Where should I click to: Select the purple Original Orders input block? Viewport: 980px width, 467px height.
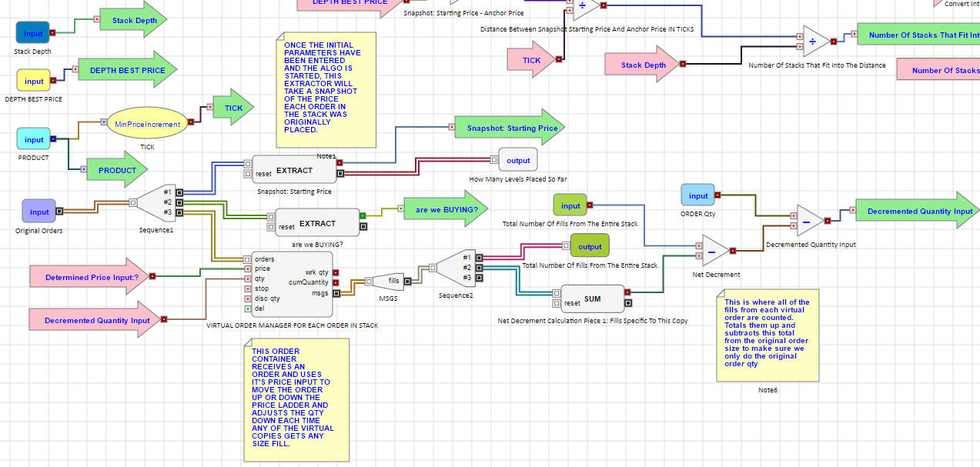coord(39,212)
